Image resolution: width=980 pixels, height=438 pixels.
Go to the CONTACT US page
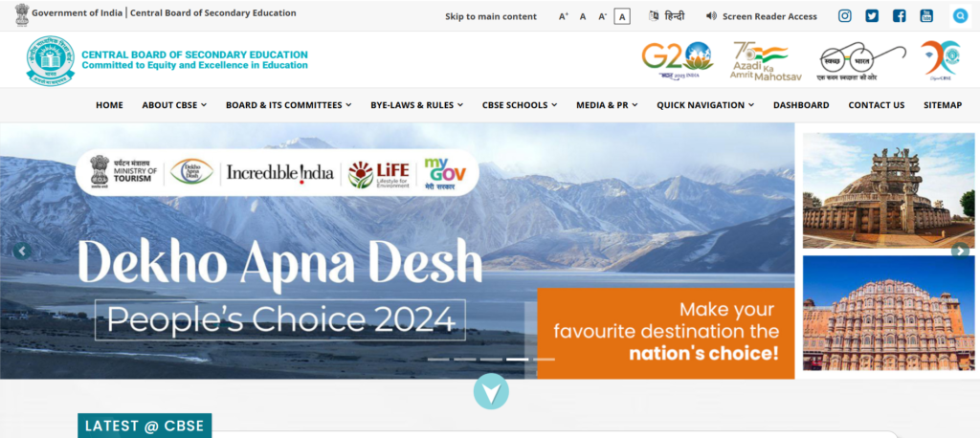[877, 105]
